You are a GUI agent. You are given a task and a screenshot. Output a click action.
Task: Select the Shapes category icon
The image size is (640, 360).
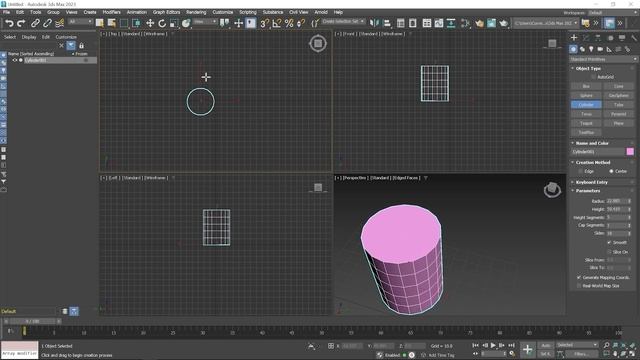point(582,49)
